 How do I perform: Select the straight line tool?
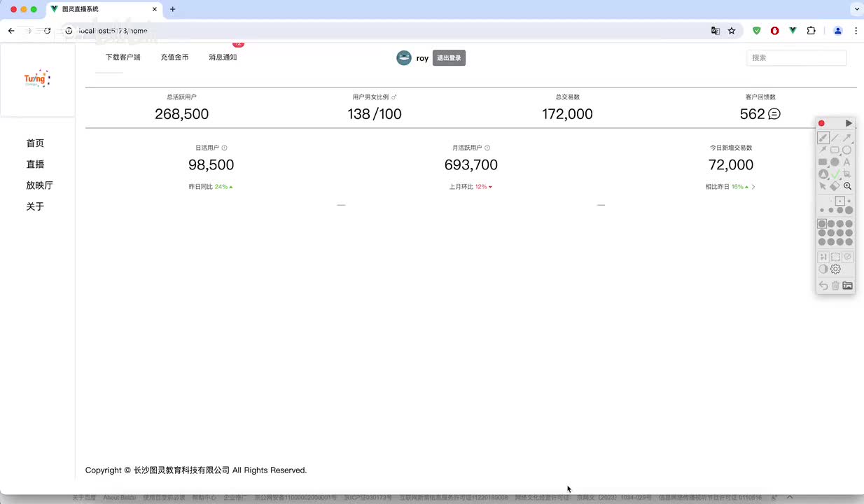(x=835, y=138)
